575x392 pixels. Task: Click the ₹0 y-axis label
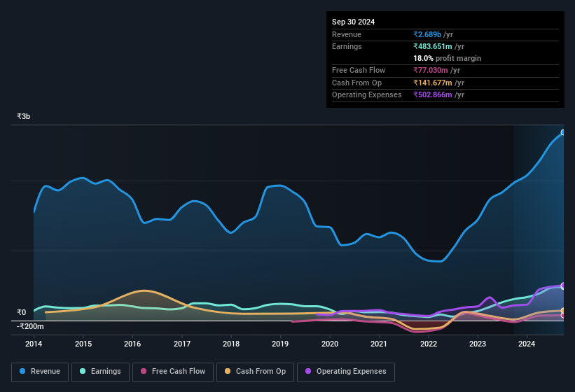[21, 312]
